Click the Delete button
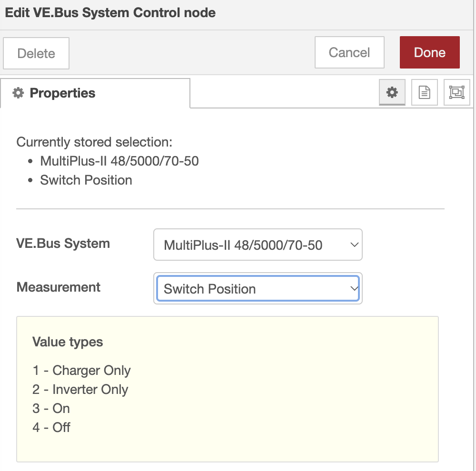Image resolution: width=476 pixels, height=471 pixels. (36, 53)
